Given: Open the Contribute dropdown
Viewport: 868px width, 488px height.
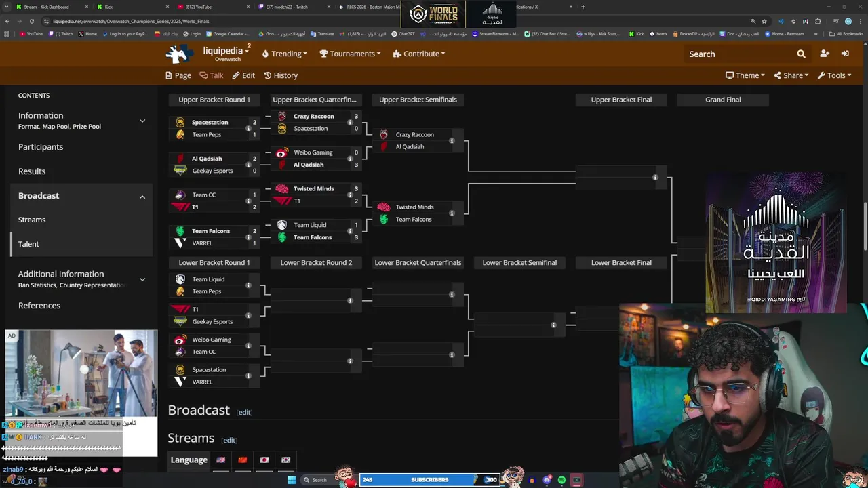Looking at the screenshot, I should pyautogui.click(x=419, y=54).
